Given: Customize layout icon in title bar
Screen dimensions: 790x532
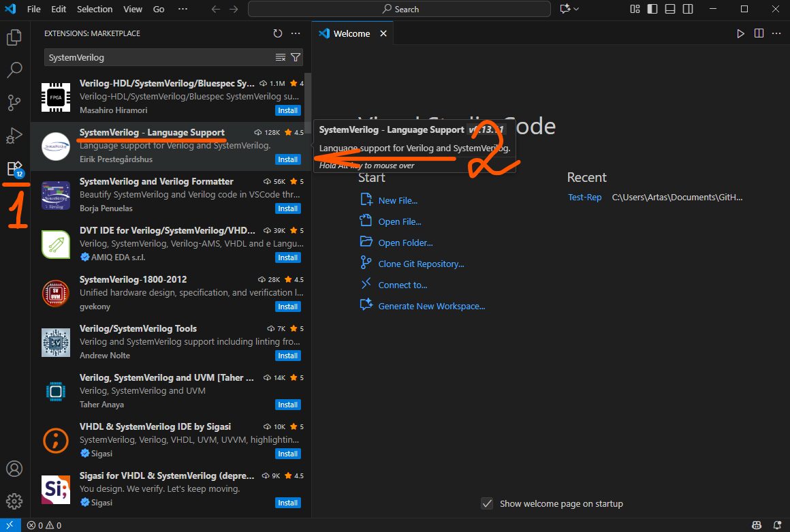Looking at the screenshot, I should (x=635, y=9).
